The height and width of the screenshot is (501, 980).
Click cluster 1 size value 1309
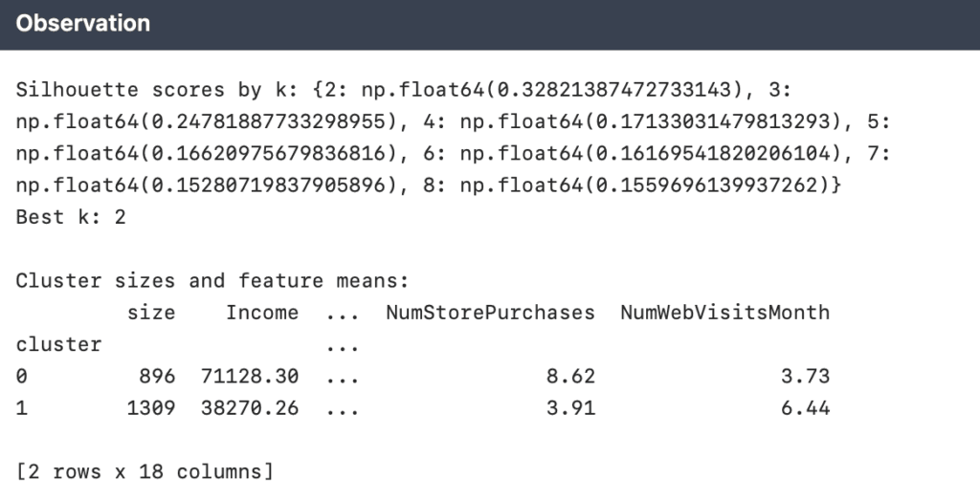pos(151,408)
